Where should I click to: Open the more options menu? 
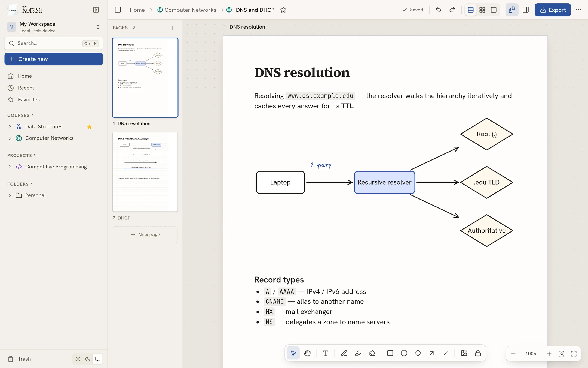(x=578, y=10)
